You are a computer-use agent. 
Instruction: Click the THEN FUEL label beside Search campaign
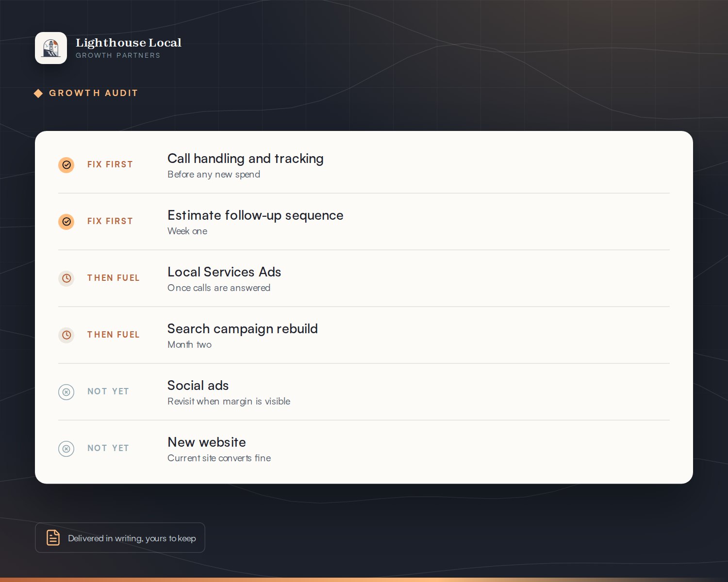114,335
